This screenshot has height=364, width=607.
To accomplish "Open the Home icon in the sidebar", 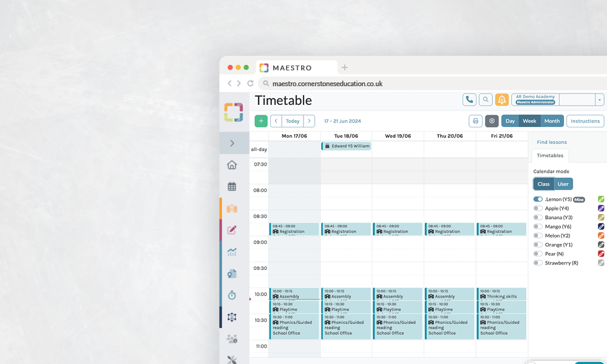I will click(x=232, y=164).
